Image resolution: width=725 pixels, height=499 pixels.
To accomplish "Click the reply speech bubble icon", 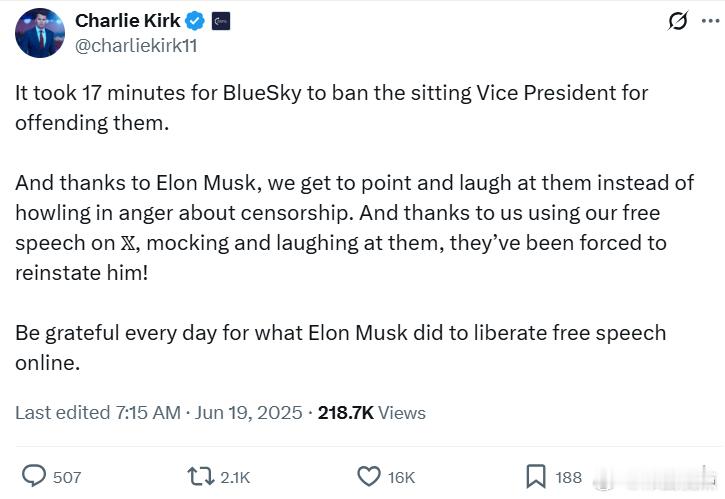I will pos(33,476).
